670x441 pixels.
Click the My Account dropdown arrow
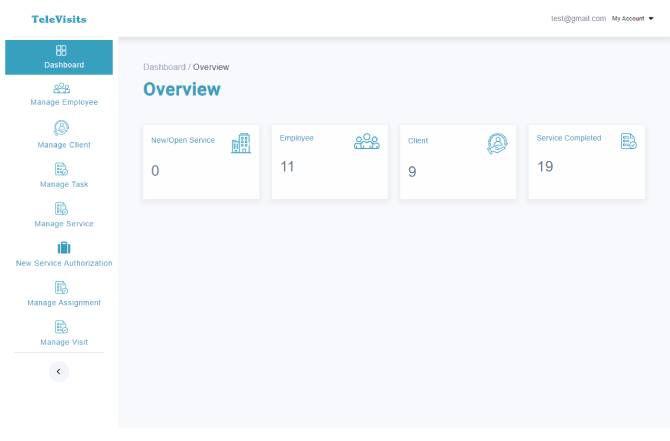(651, 18)
